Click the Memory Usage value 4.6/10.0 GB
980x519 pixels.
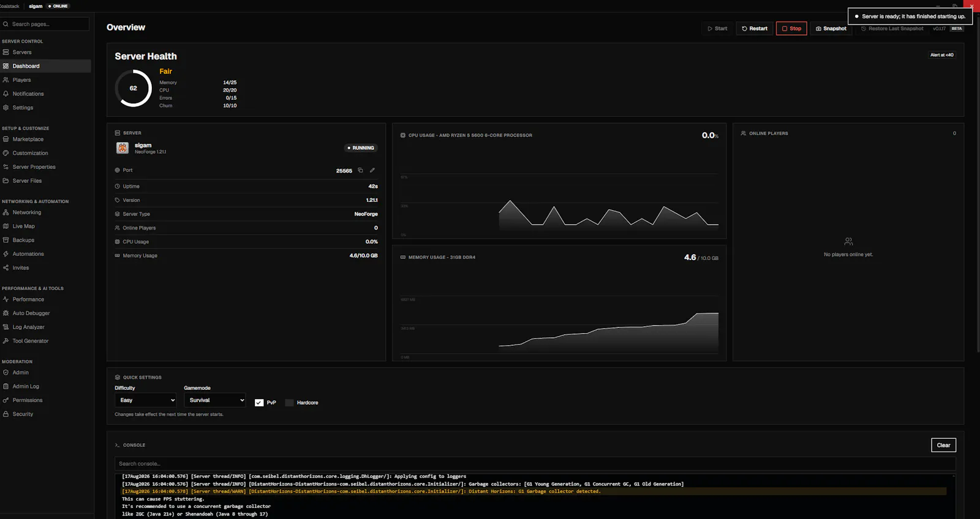point(363,255)
